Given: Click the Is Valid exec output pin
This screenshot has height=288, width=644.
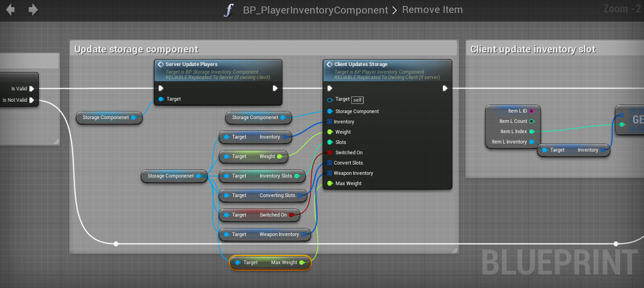Looking at the screenshot, I should [32, 89].
